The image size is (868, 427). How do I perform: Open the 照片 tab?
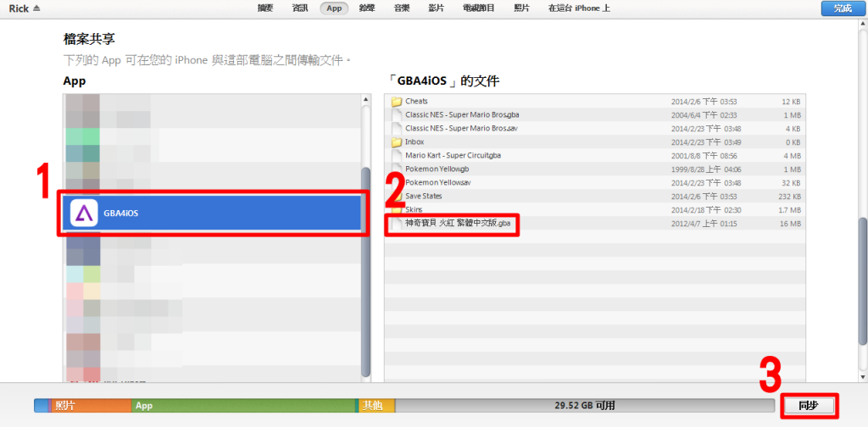pos(521,8)
